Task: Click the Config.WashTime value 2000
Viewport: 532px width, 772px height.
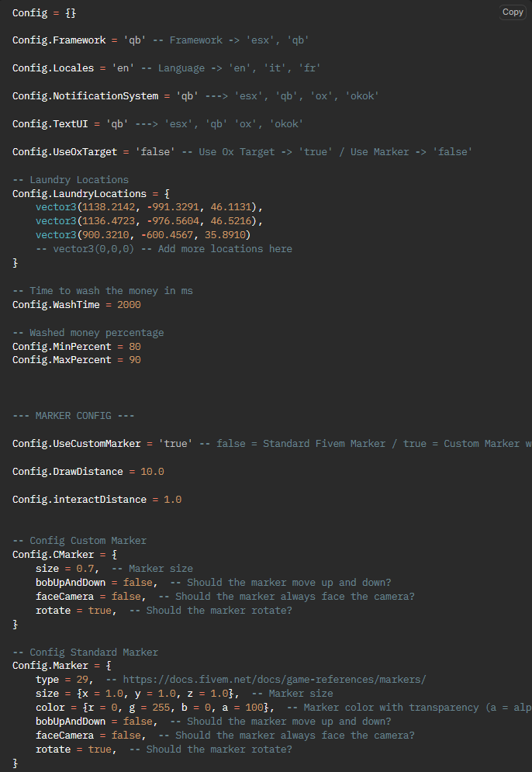Action: click(129, 305)
